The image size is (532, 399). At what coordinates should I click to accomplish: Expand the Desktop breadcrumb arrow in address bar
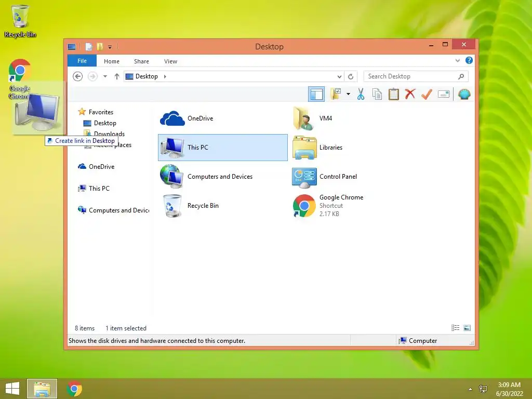[x=165, y=76]
